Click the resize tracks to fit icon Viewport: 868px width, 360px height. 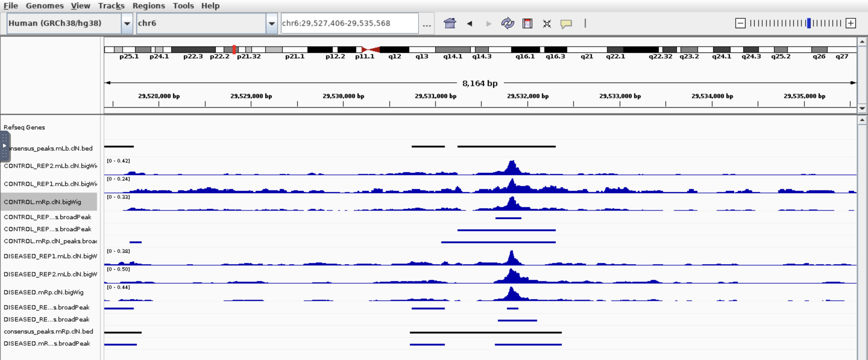(x=547, y=23)
